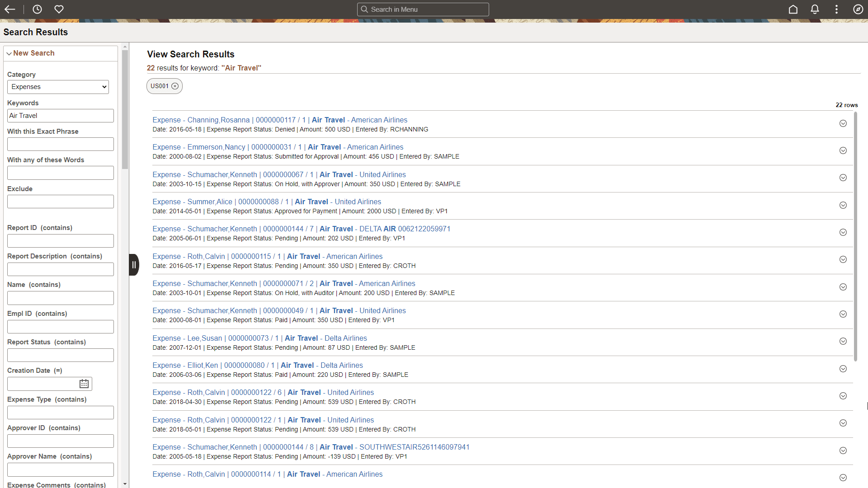868x488 pixels.
Task: Open the Category dropdown showing Expenses
Action: point(57,86)
